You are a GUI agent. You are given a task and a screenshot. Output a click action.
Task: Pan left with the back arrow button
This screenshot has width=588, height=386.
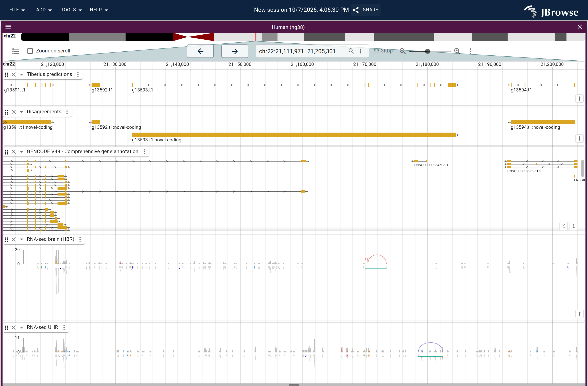coord(200,51)
